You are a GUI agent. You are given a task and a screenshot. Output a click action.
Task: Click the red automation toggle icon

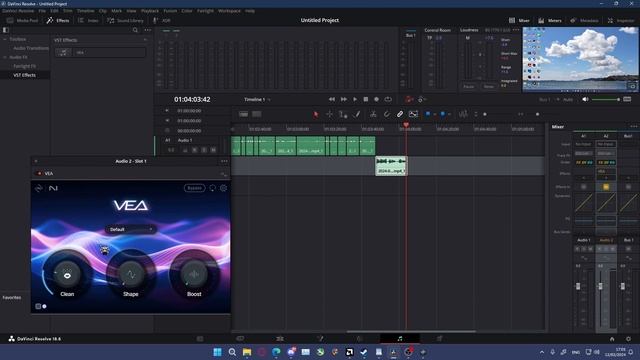[x=409, y=99]
